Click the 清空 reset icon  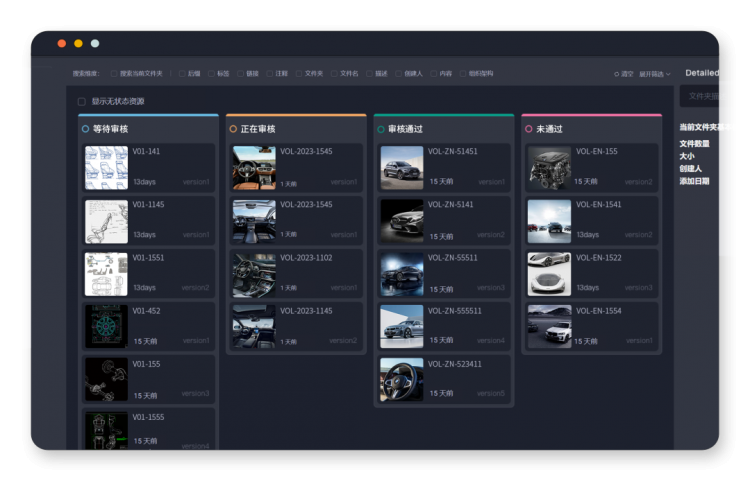[617, 74]
